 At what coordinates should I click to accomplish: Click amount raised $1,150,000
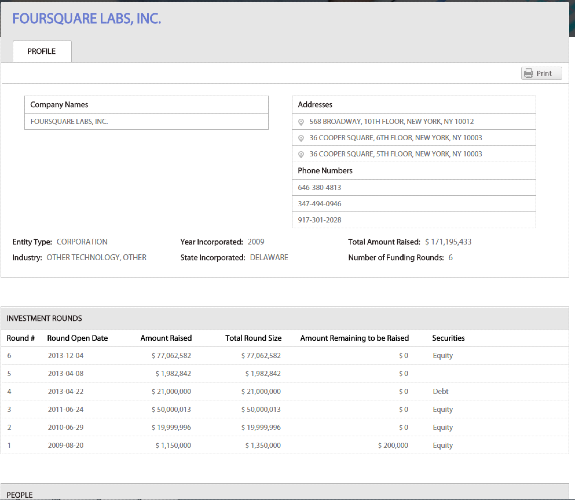click(173, 445)
